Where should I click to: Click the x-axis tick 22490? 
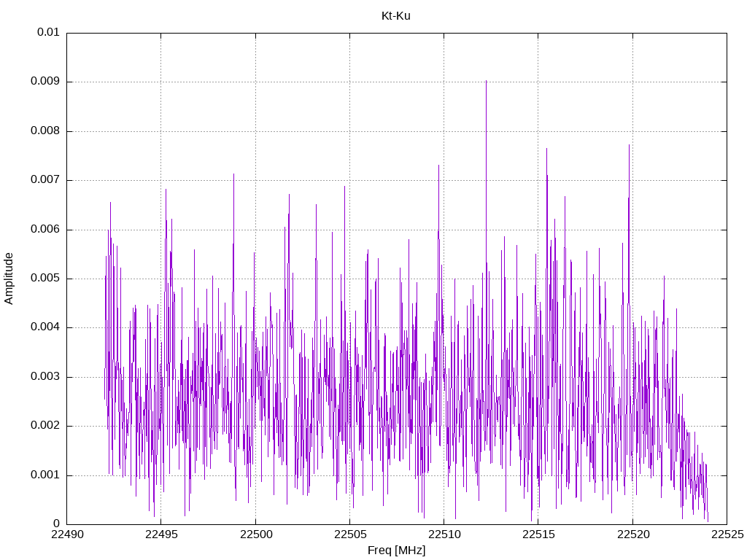click(67, 534)
